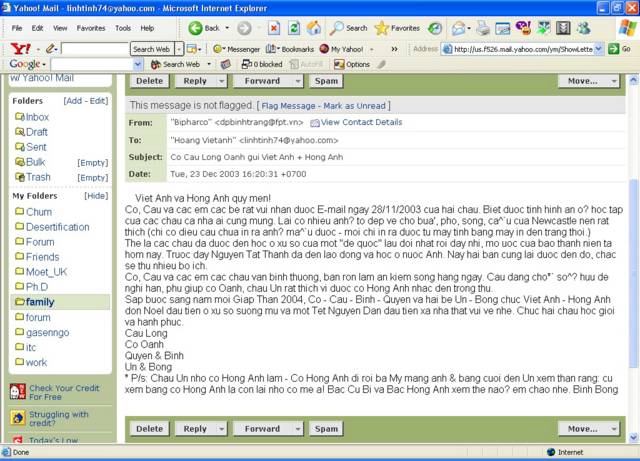Click the Stop page loading icon
Viewport: 640px width, 461px height.
(x=274, y=28)
